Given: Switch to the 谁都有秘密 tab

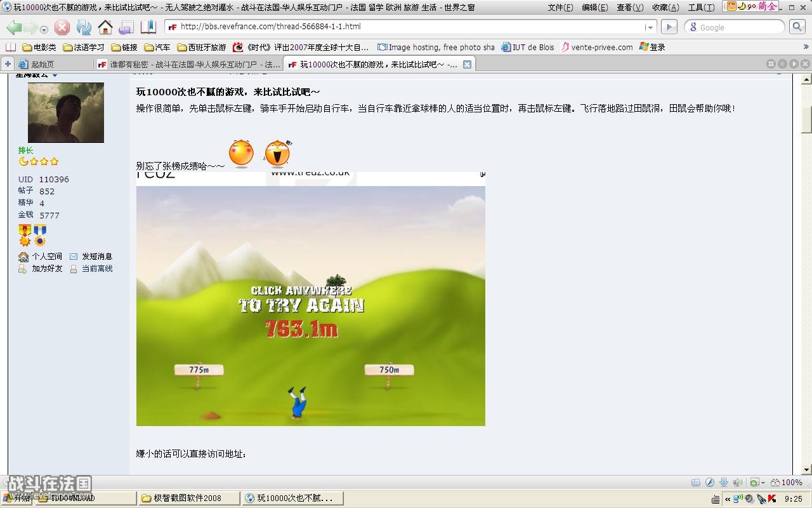Looking at the screenshot, I should point(188,64).
